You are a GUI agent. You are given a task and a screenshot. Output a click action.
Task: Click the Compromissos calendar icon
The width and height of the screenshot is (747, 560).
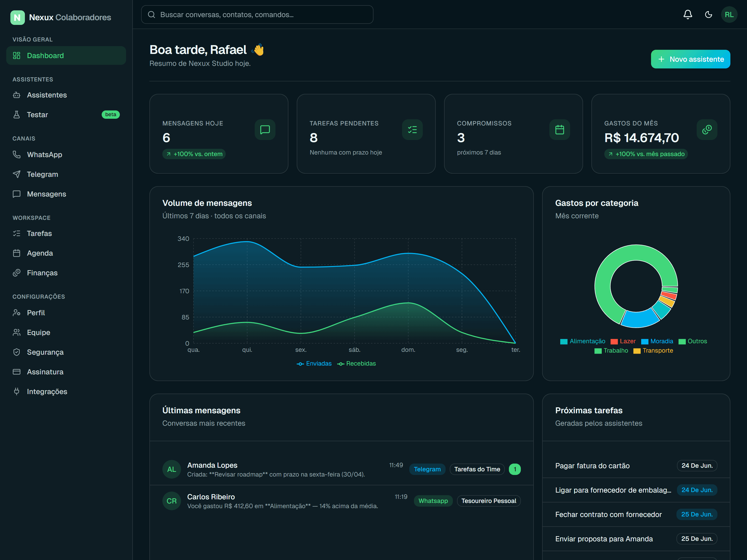559,130
